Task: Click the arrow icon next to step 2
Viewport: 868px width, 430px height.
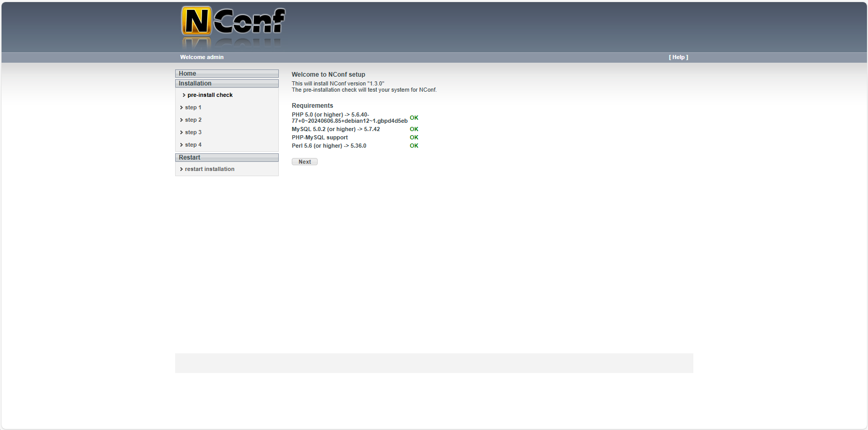Action: (x=181, y=120)
